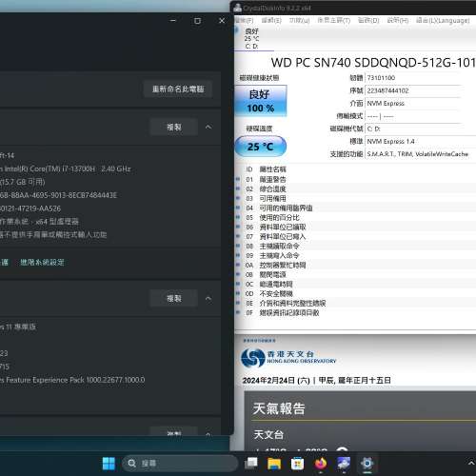476x476 pixels.
Task: Select the date text 2024年2月24日
Action: coord(276,381)
